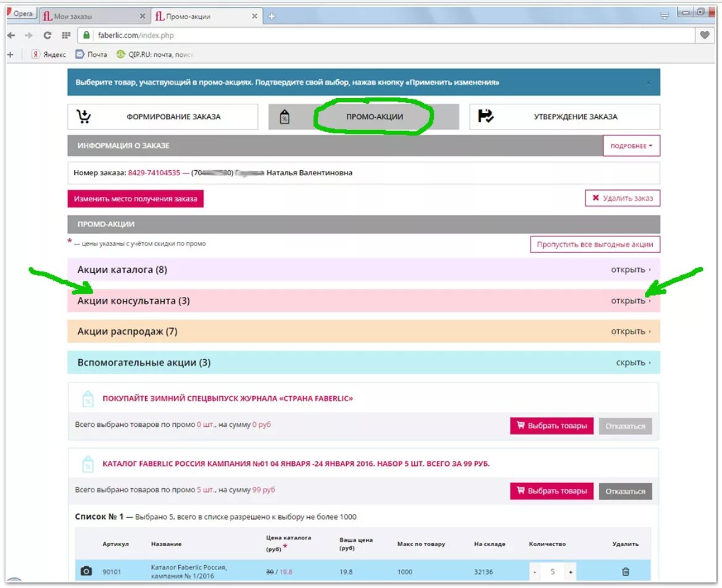Click the browser forward arrow
This screenshot has height=588, width=722.
tap(28, 35)
